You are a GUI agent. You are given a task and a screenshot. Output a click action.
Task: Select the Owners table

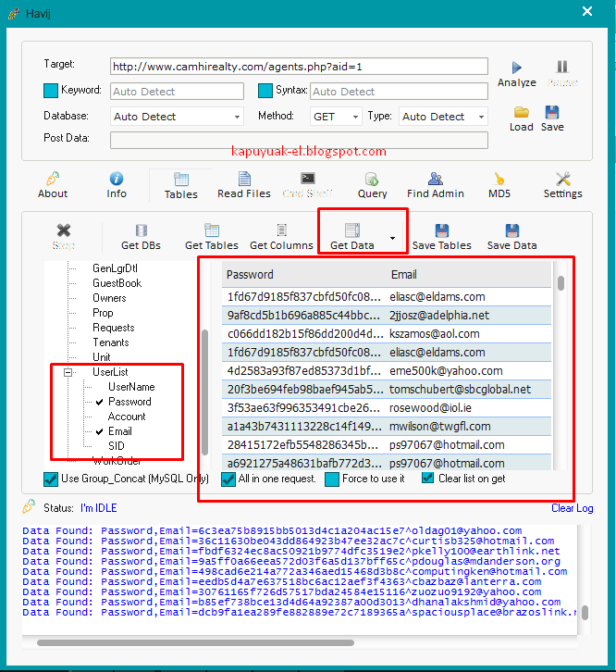(x=109, y=298)
